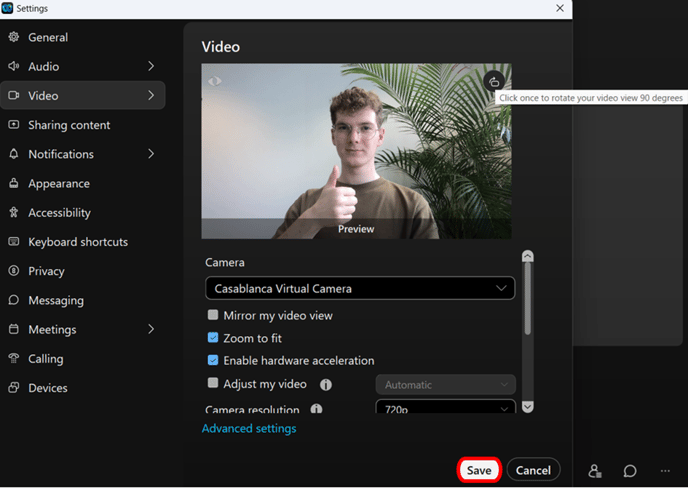The height and width of the screenshot is (488, 688).
Task: Expand the Audio settings submenu arrow
Action: [151, 67]
